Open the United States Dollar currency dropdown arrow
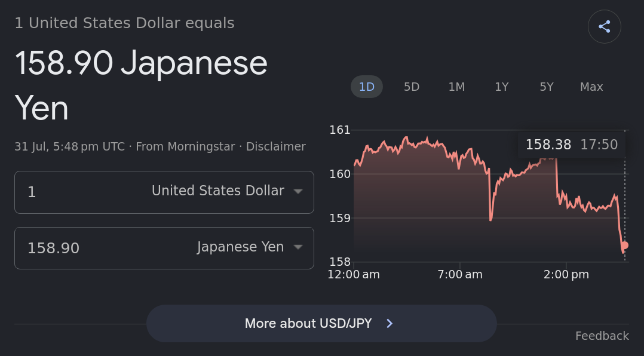644x356 pixels. (x=298, y=191)
